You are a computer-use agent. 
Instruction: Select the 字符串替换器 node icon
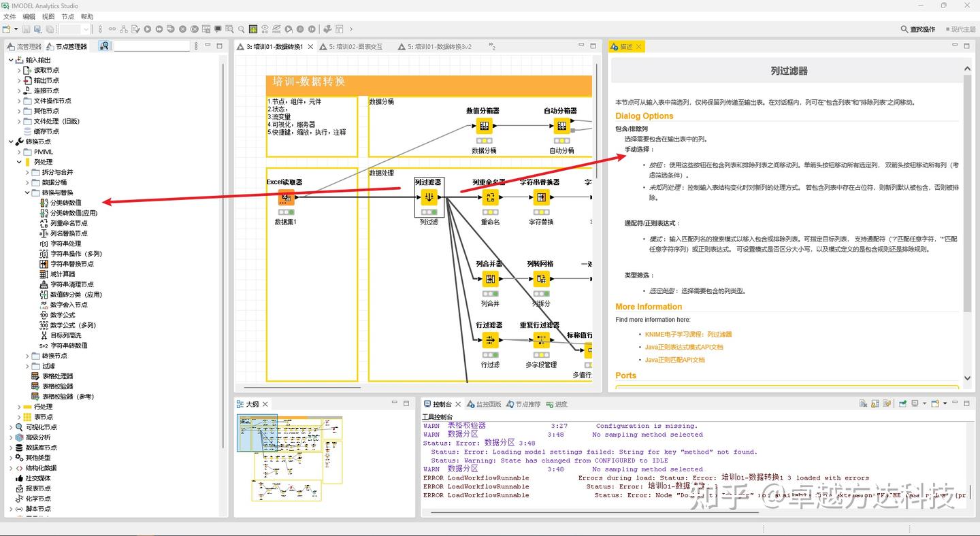541,197
